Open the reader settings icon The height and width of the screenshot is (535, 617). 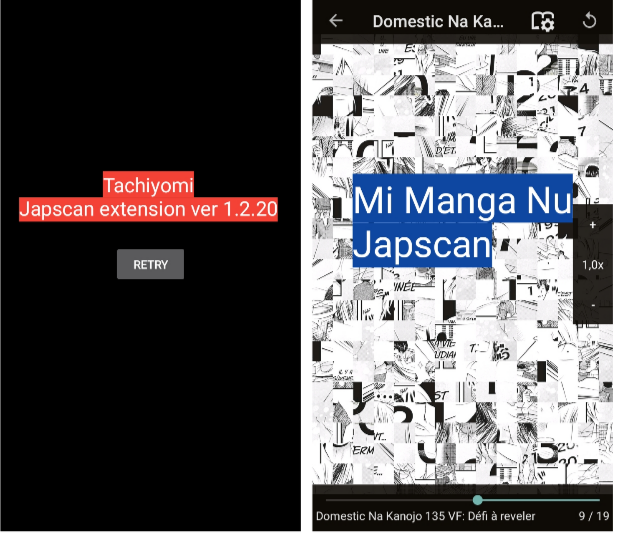coord(545,21)
